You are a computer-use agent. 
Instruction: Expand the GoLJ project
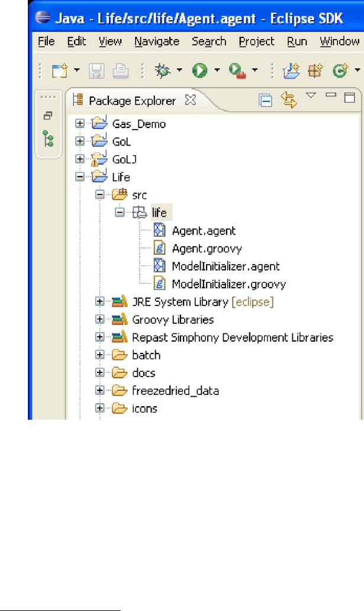(x=80, y=159)
